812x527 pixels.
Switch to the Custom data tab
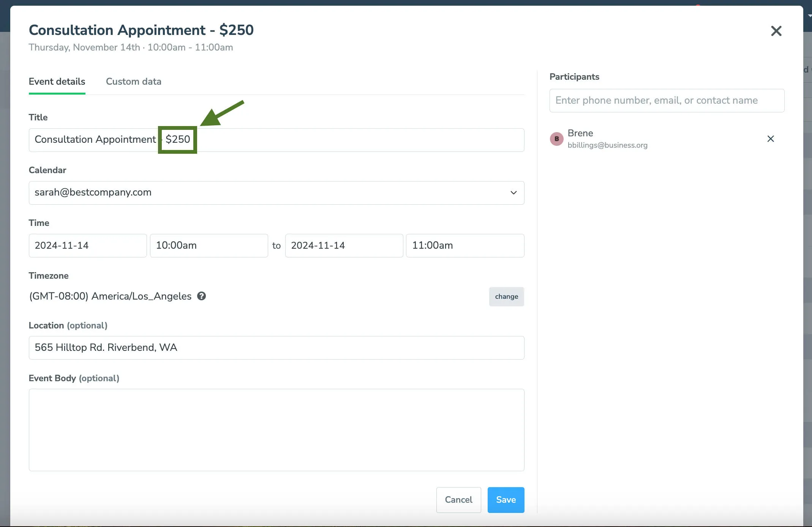pyautogui.click(x=133, y=81)
